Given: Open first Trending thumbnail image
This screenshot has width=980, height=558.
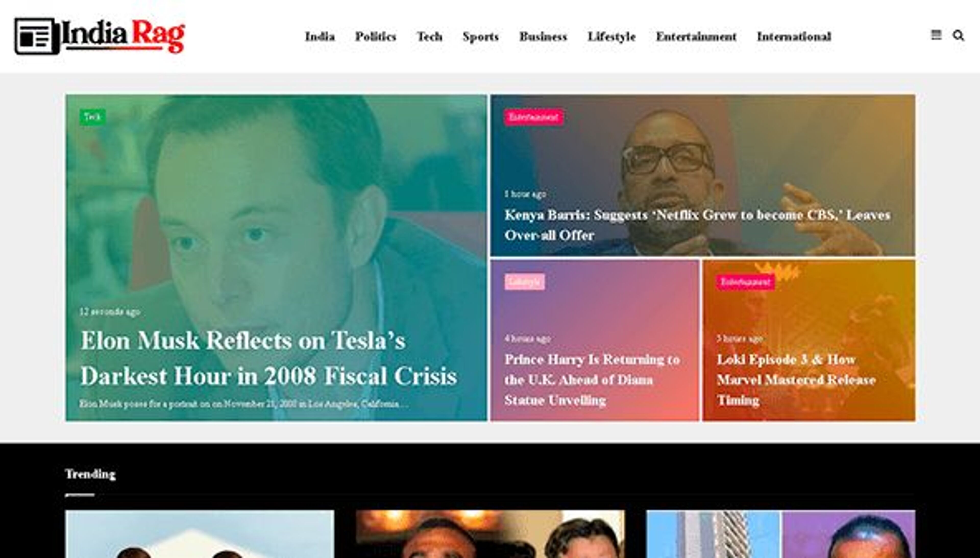Looking at the screenshot, I should pyautogui.click(x=200, y=534).
